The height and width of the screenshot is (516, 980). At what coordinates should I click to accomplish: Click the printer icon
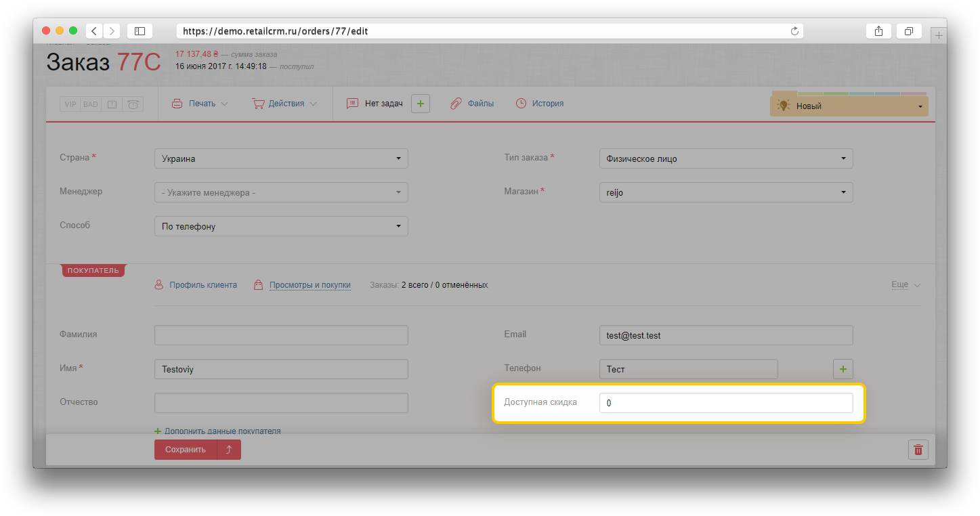pos(177,104)
